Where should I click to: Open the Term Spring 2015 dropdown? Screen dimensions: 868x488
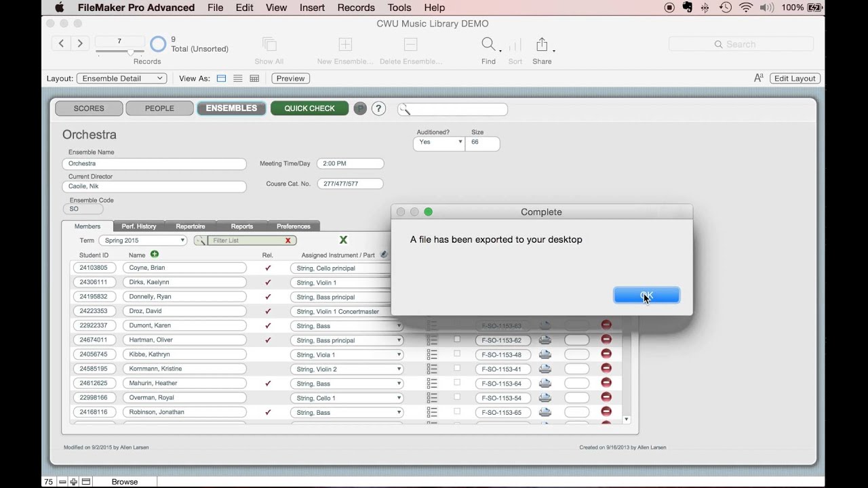click(x=143, y=241)
